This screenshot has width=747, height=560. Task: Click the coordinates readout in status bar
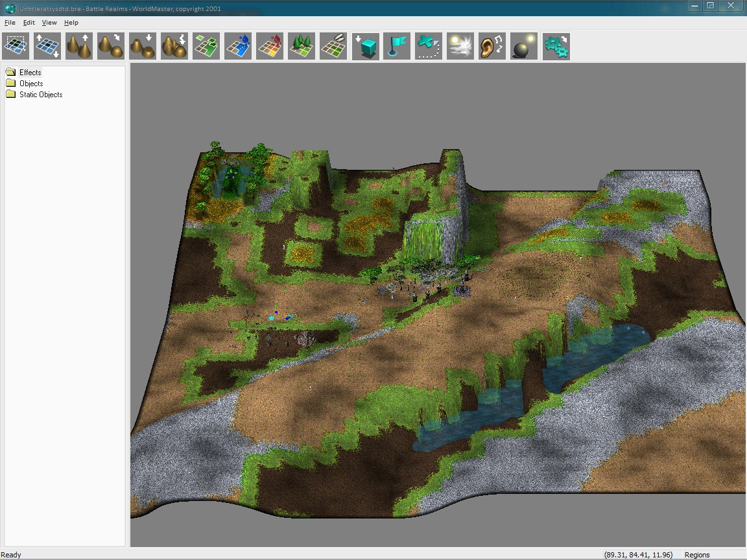[x=638, y=555]
